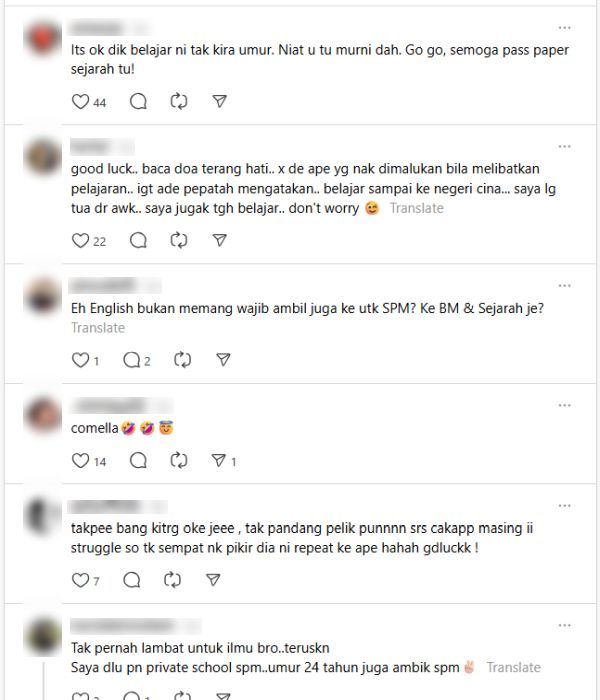The width and height of the screenshot is (600, 700).
Task: Open three-dot menu on 'good luck' comment
Action: (565, 146)
